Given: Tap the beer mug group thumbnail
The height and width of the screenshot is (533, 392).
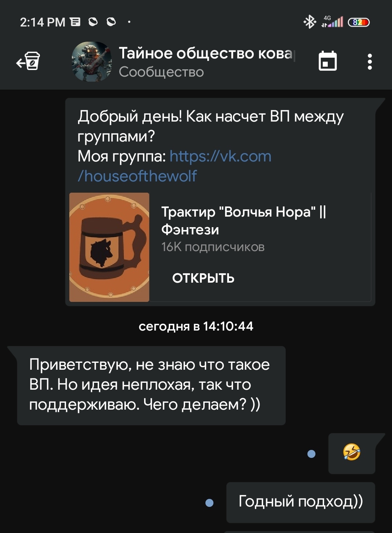Looking at the screenshot, I should 109,247.
